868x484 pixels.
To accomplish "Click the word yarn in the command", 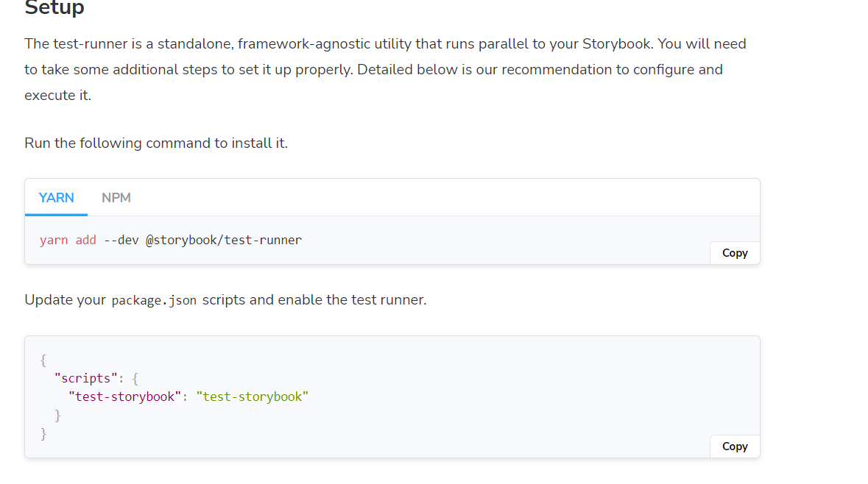I will (x=54, y=240).
